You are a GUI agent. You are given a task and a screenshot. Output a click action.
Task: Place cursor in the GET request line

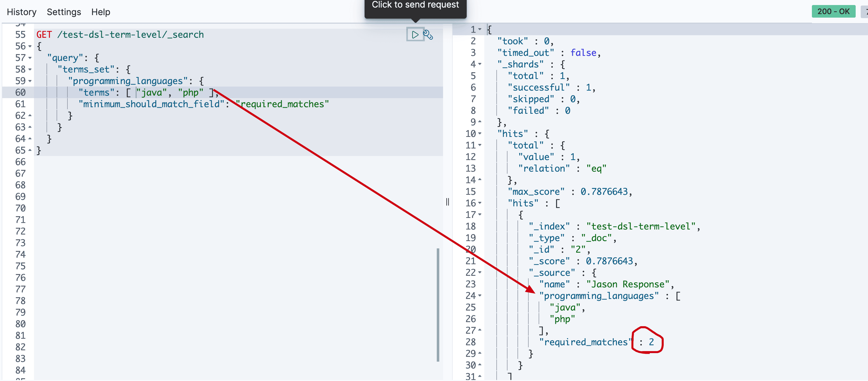tap(130, 35)
